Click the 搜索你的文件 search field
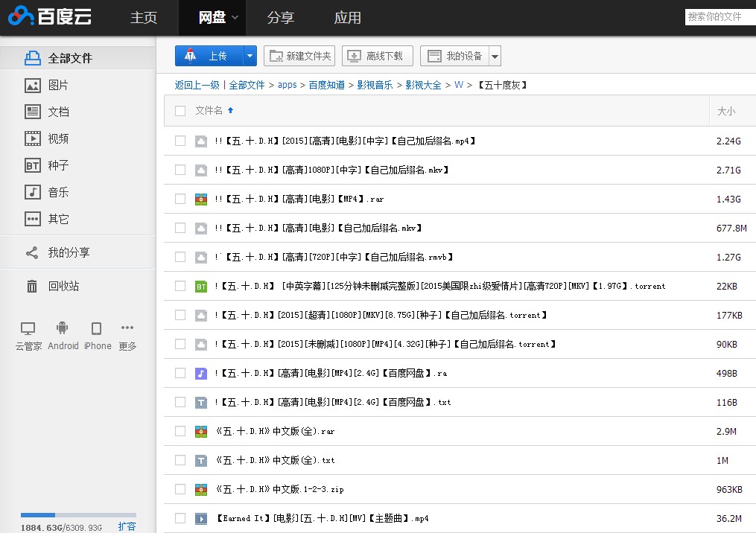 tap(720, 17)
